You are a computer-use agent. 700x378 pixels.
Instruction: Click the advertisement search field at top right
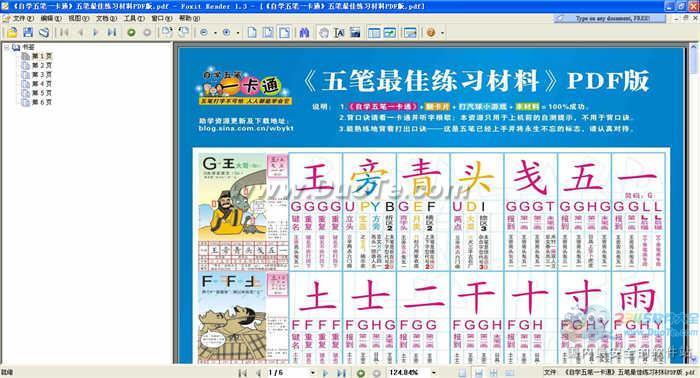(x=610, y=18)
